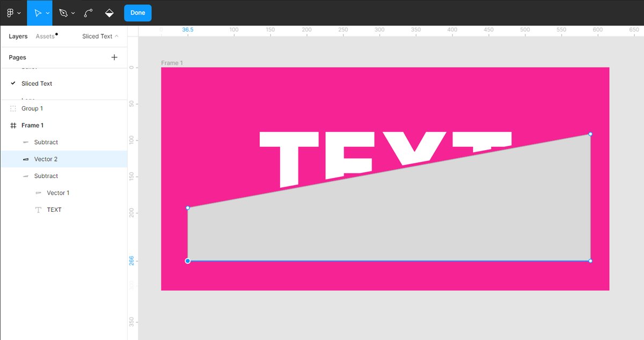The image size is (644, 340).
Task: Open the Move tool options dropdown
Action: tap(48, 13)
